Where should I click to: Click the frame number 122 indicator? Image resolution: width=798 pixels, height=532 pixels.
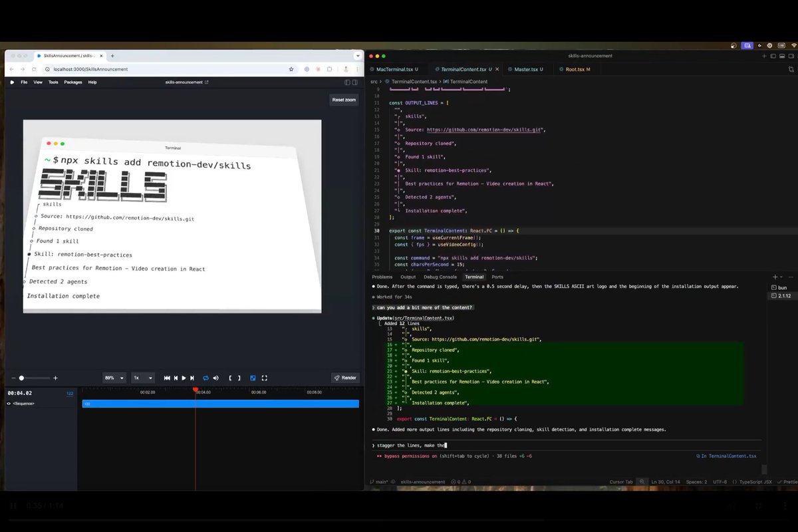pyautogui.click(x=70, y=393)
